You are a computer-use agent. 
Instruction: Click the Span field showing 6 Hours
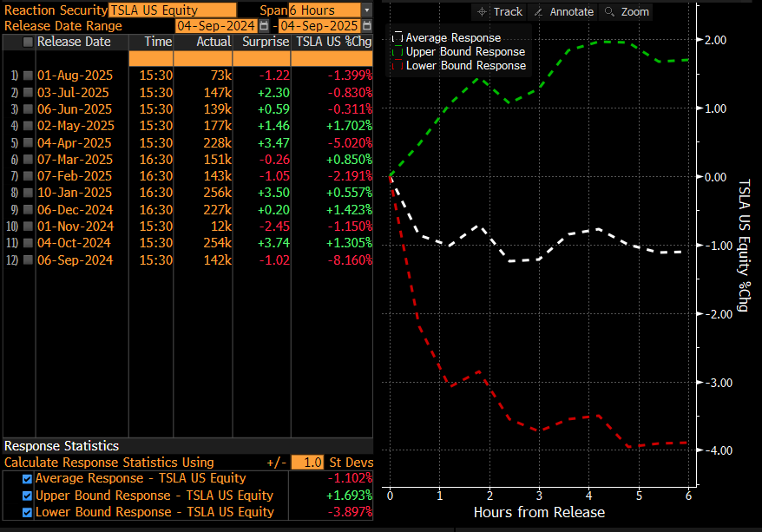pos(325,10)
